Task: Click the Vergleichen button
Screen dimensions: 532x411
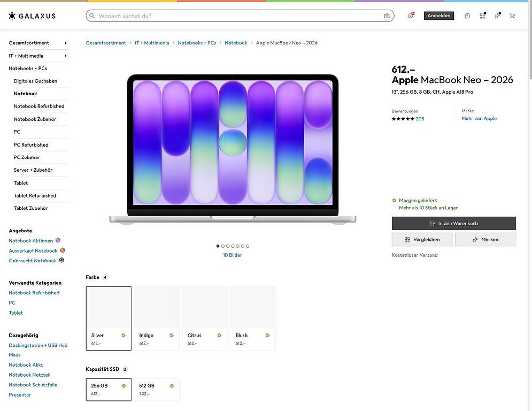Action: 422,239
